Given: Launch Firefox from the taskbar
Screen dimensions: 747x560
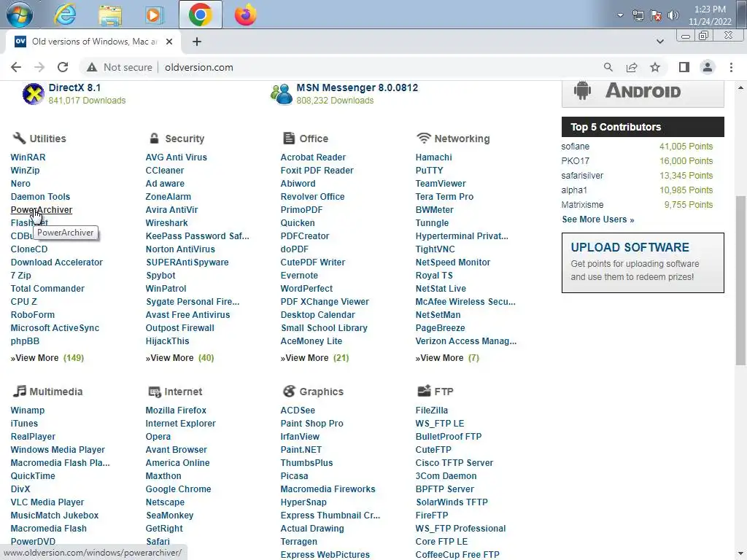Looking at the screenshot, I should point(245,15).
